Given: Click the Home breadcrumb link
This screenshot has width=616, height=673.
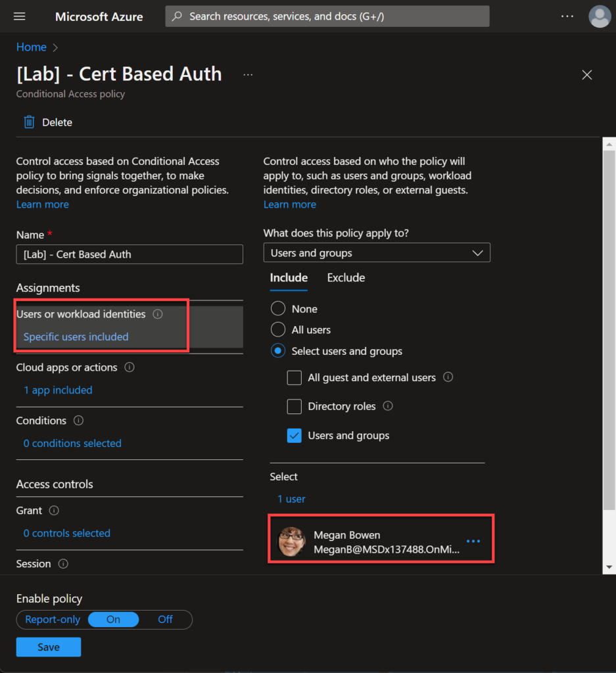Looking at the screenshot, I should point(32,47).
